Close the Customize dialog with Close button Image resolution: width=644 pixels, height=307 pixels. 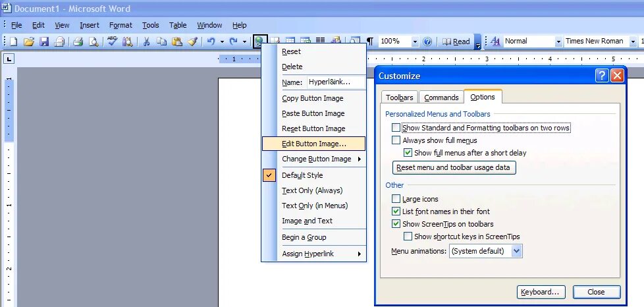(597, 292)
